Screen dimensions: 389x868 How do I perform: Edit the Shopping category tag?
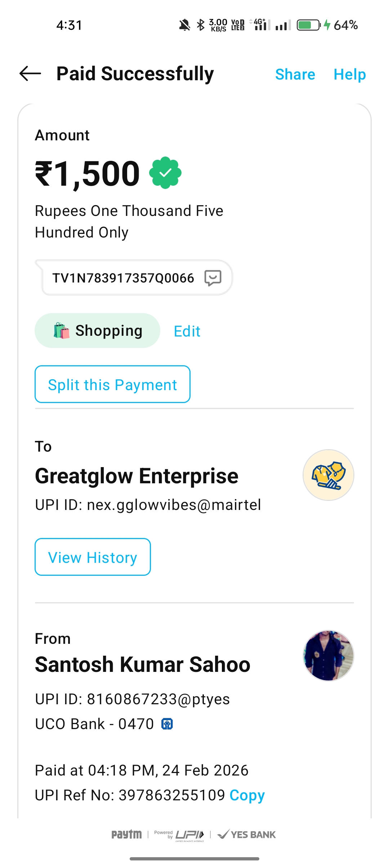[x=187, y=331]
